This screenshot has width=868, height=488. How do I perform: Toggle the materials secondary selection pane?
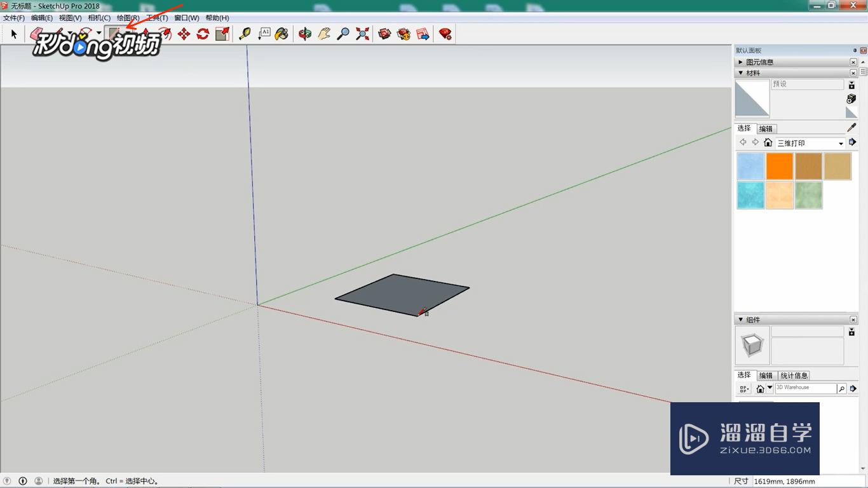852,85
